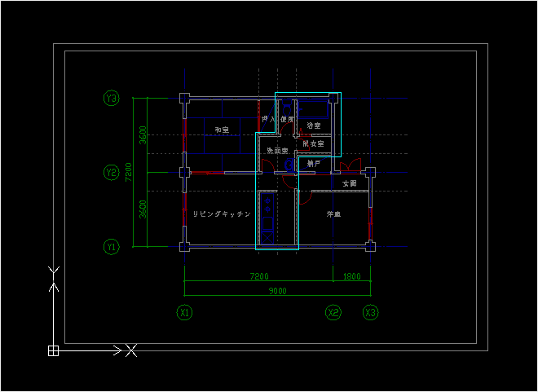Viewport: 538px width, 392px height.
Task: Select the Y2 grid axis bubble
Action: coord(111,172)
